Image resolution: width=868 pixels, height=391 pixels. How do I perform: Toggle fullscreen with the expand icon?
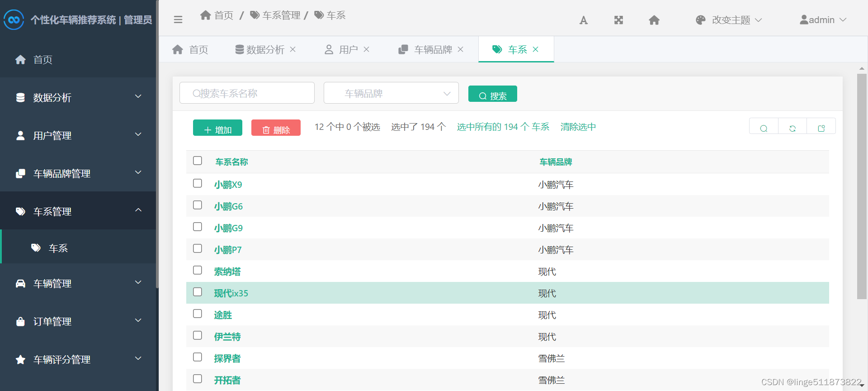click(619, 20)
